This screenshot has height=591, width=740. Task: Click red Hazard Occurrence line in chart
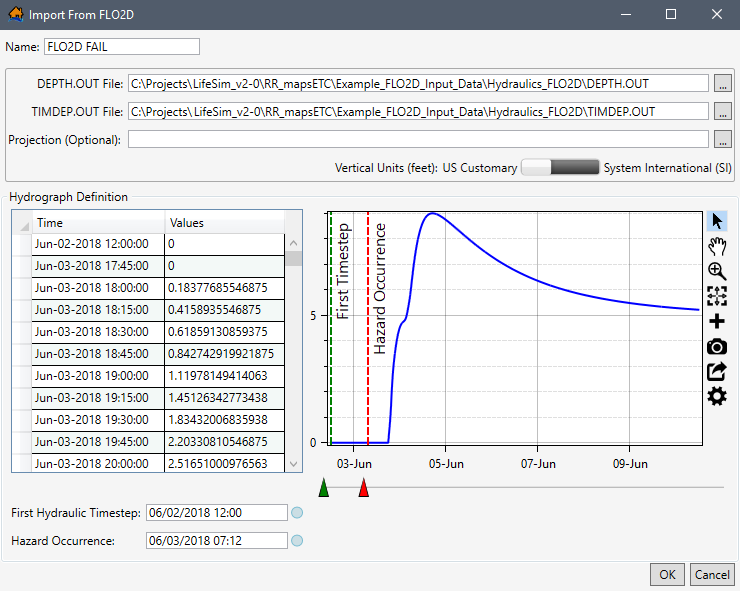368,328
